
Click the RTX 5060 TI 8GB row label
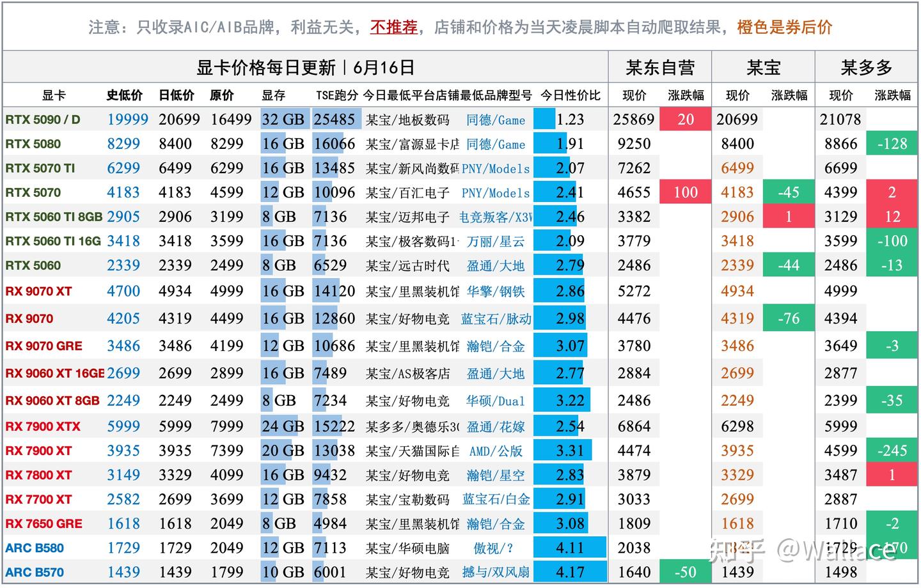point(54,217)
